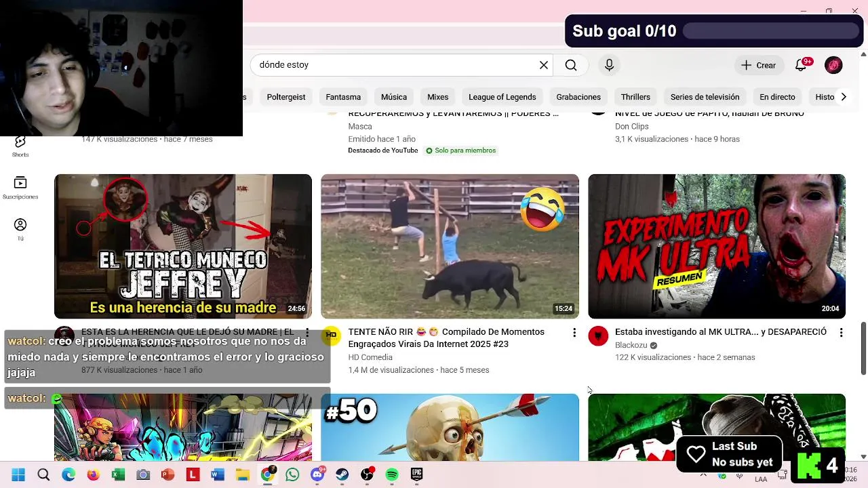This screenshot has width=868, height=488.
Task: Select the Mixes filter chip
Action: (x=437, y=97)
